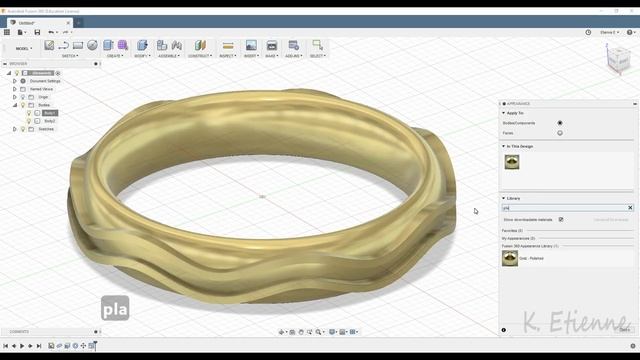Toggle Show downloadable materials checkbox

(x=561, y=220)
